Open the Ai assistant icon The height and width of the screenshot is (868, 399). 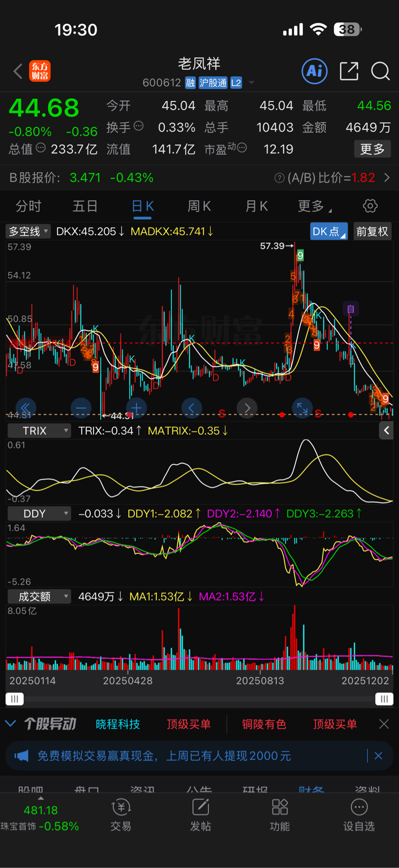pyautogui.click(x=314, y=71)
